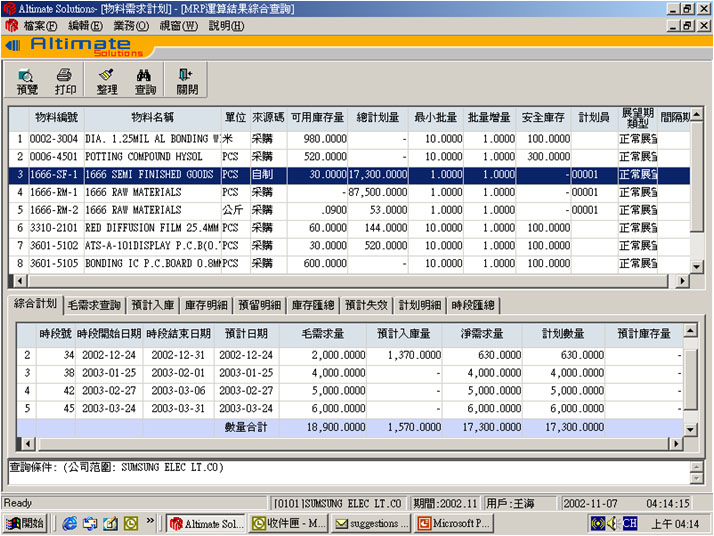
Task: Switch to Microsoft PowerPoint taskbar button
Action: [x=452, y=523]
